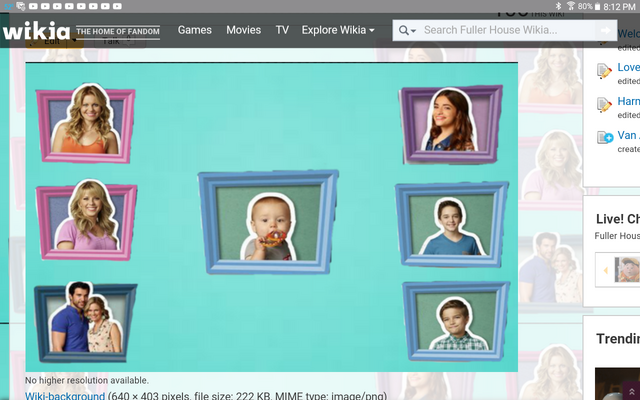Click the couple photo in the dark blue frame
The height and width of the screenshot is (400, 640).
coord(86,322)
